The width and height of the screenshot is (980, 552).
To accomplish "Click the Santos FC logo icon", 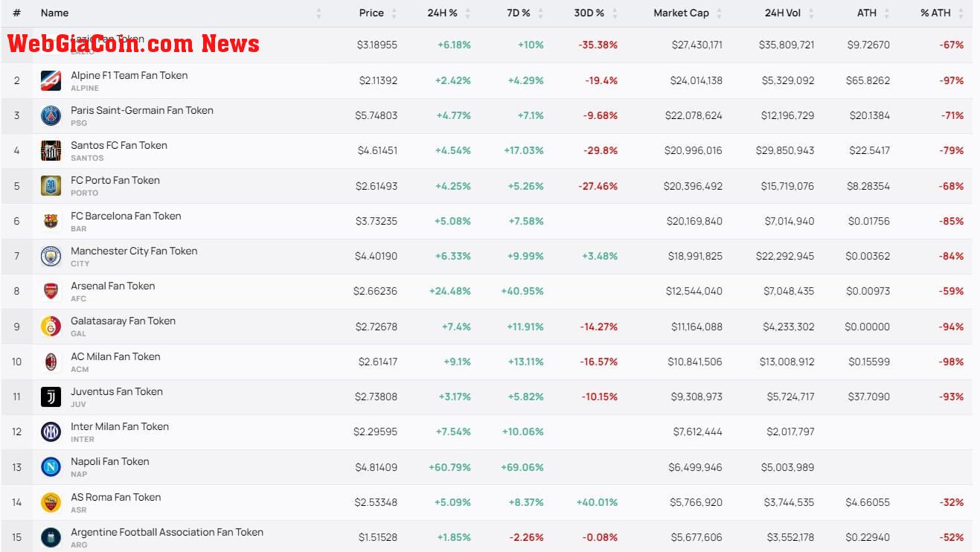I will coord(51,150).
